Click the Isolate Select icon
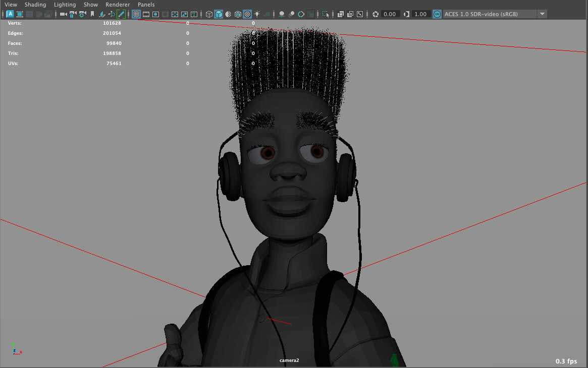The width and height of the screenshot is (588, 368). coord(326,14)
